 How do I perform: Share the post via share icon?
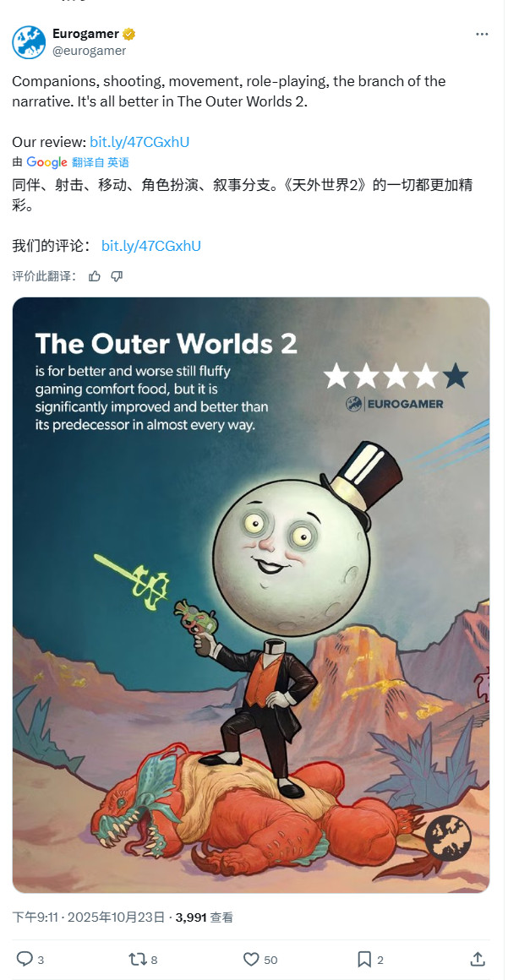coord(478,959)
